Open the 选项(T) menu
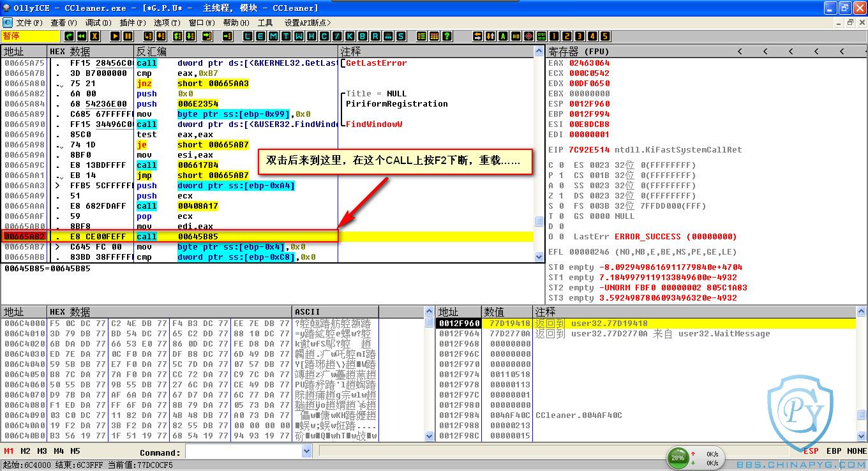Image resolution: width=868 pixels, height=471 pixels. [167, 22]
